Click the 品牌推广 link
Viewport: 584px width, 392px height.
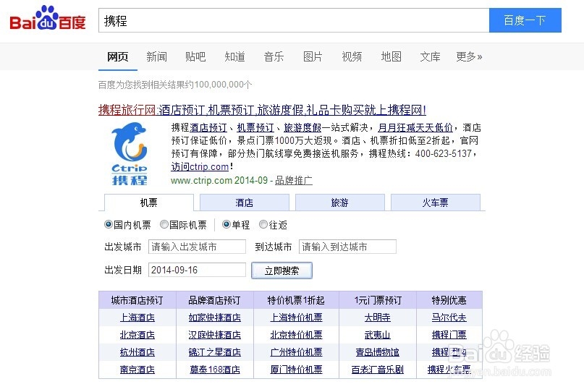tap(294, 181)
